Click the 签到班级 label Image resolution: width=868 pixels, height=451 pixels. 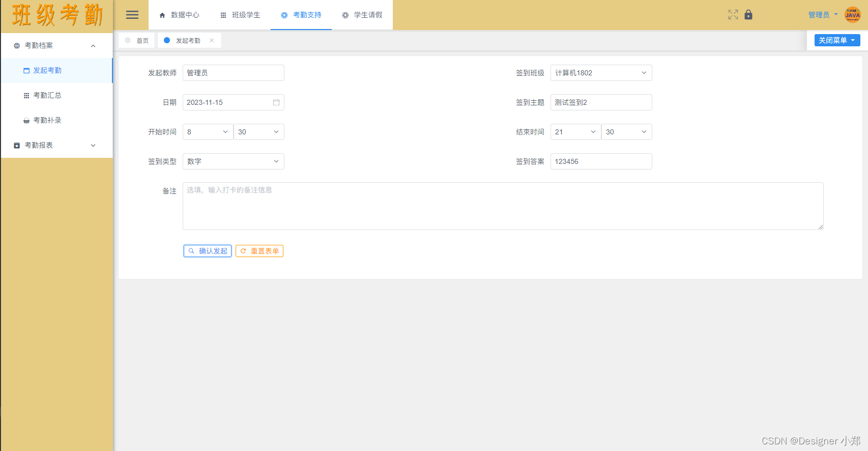[530, 73]
